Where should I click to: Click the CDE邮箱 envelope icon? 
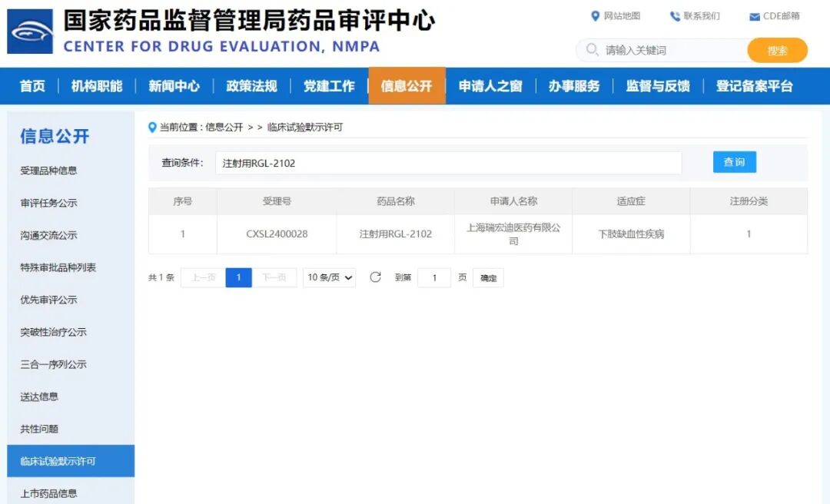coord(755,17)
